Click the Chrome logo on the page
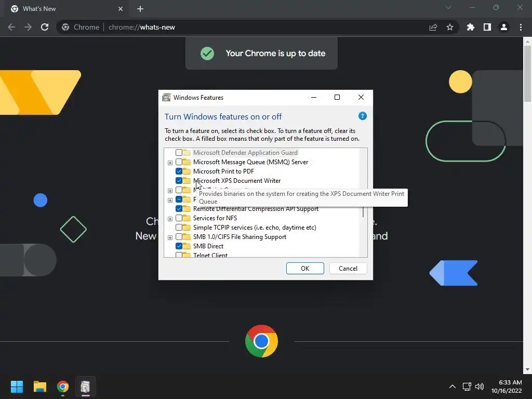532x399 pixels. [x=261, y=341]
